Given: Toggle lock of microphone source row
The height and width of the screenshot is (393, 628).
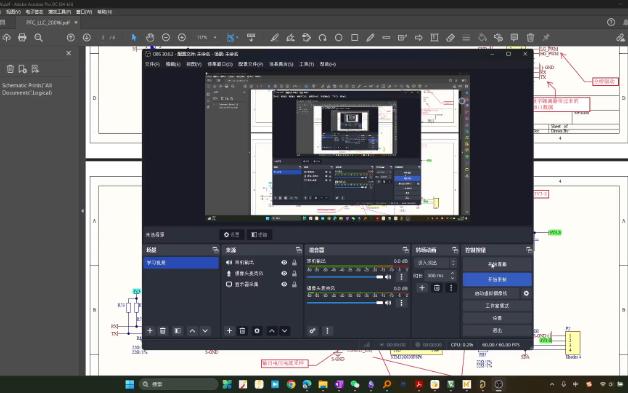Looking at the screenshot, I should pos(294,273).
